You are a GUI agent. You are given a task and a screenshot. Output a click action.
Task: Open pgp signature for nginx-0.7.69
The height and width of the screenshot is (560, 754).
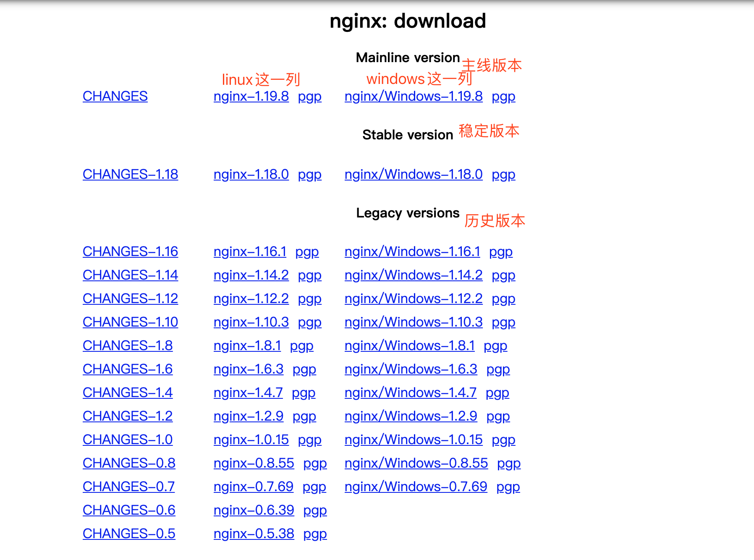tap(314, 487)
